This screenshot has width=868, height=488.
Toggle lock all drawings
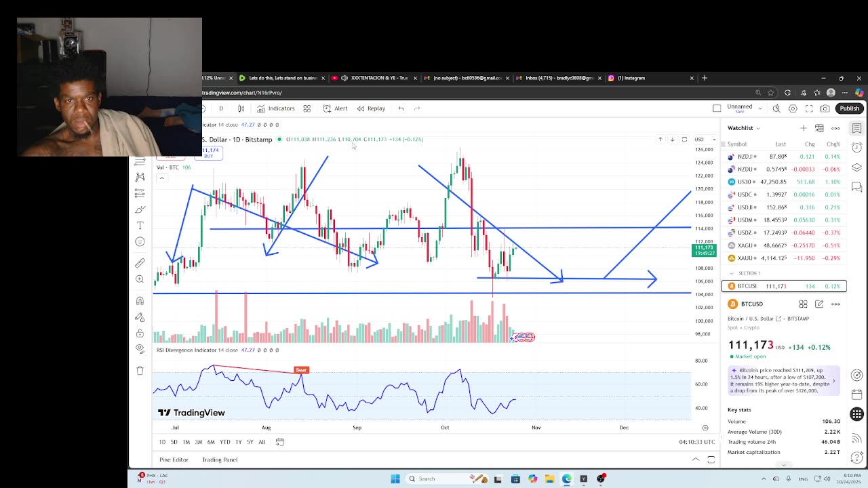point(140,333)
